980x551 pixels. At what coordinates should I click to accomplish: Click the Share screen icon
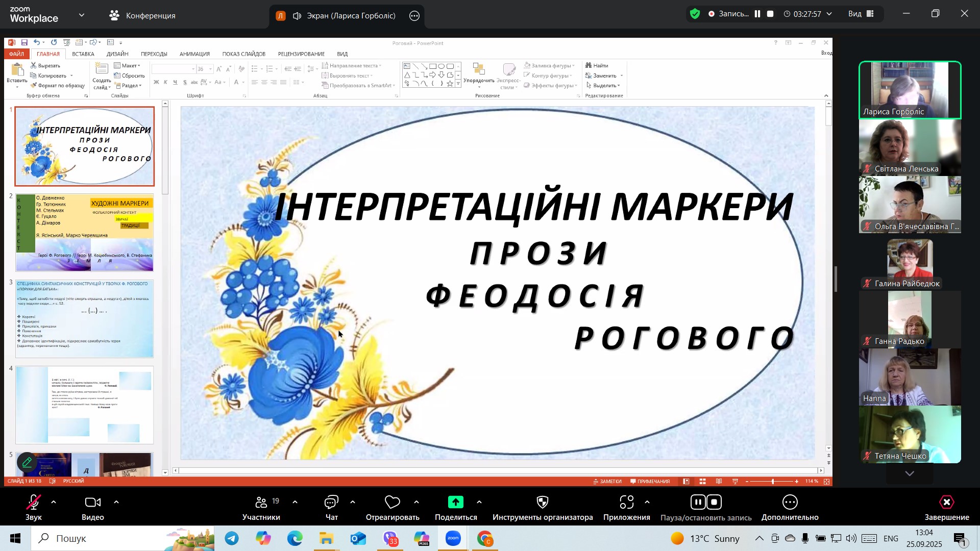455,503
